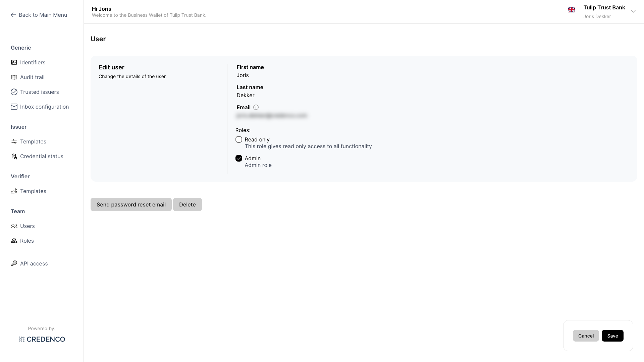The width and height of the screenshot is (644, 362).
Task: Click the Inbox configuration envelope icon
Action: click(14, 107)
